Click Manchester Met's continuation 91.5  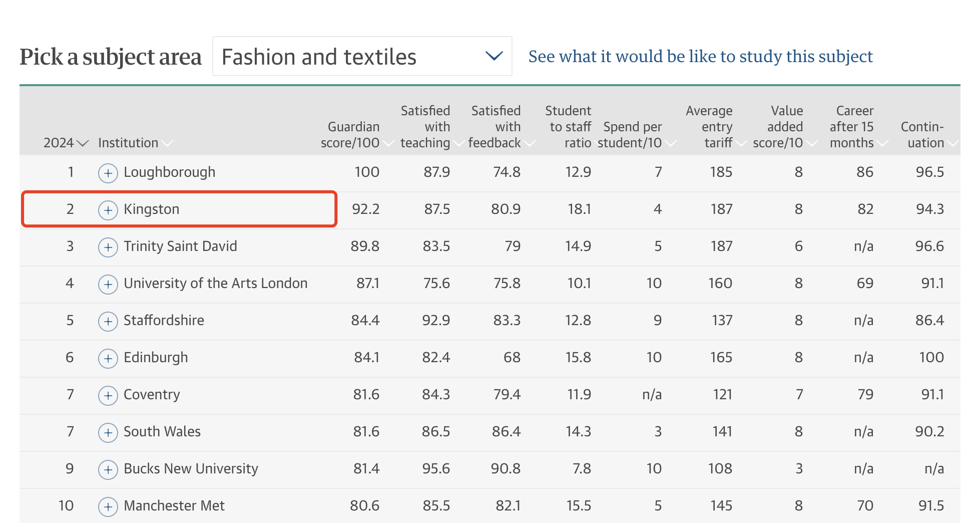coord(931,506)
